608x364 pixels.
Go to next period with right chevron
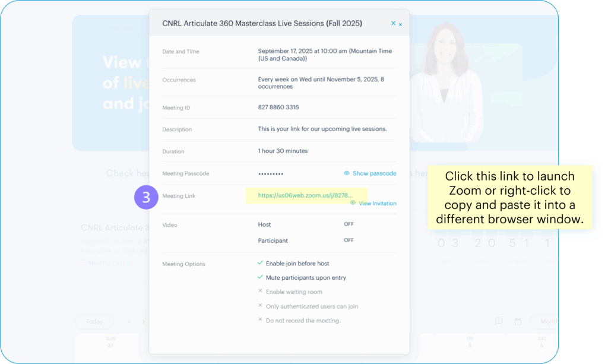click(x=144, y=321)
